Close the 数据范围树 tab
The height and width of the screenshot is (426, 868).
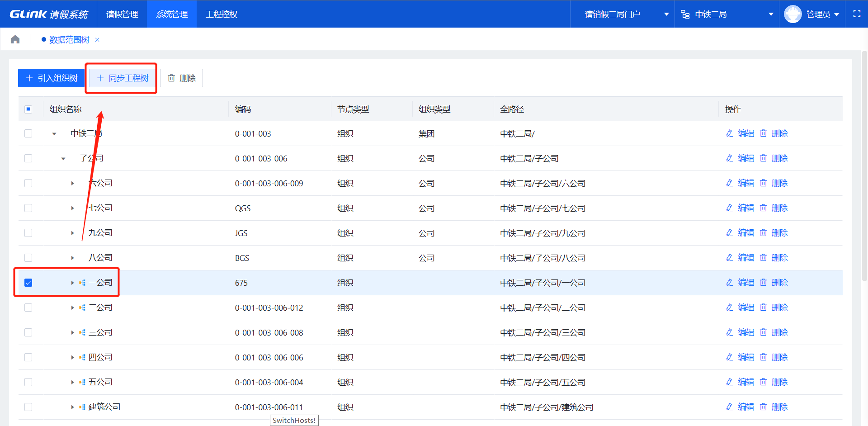[97, 40]
